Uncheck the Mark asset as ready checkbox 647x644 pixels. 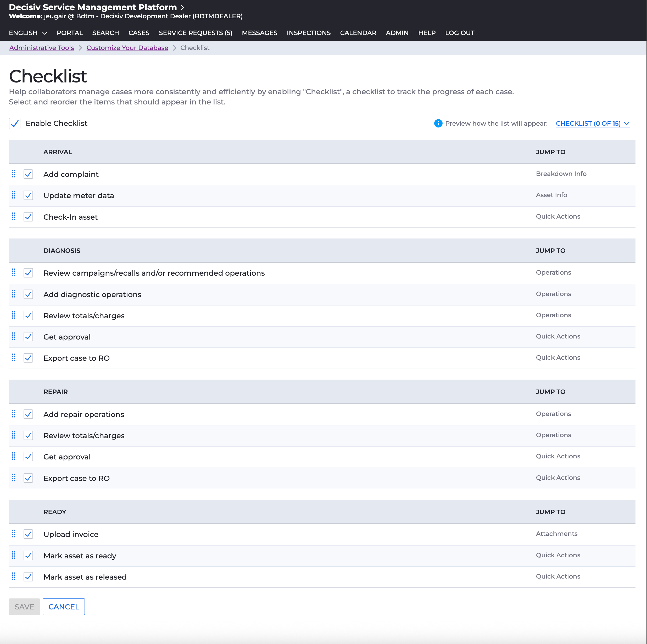coord(29,556)
